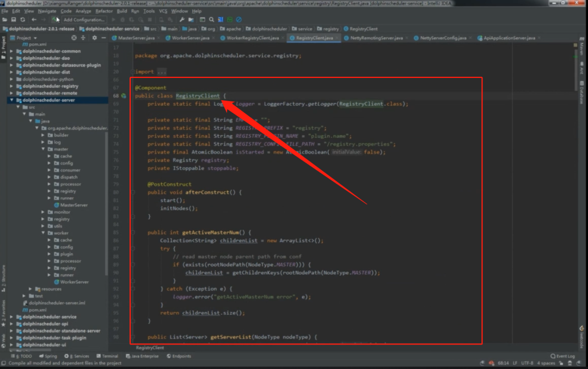This screenshot has width=588, height=369.
Task: Click RegistryClient class name in editor
Action: click(198, 96)
